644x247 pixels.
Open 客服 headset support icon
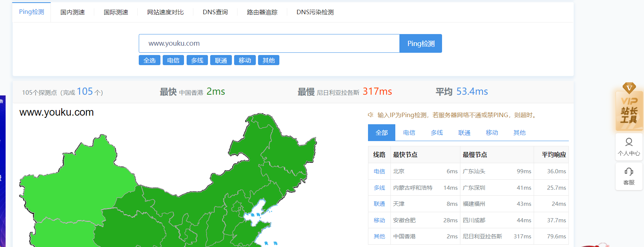pyautogui.click(x=629, y=177)
